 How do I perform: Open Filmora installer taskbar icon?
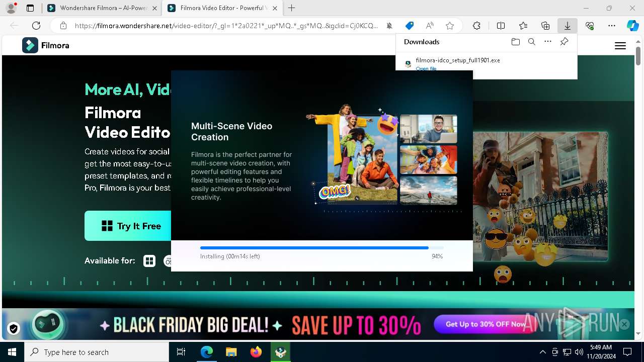click(281, 352)
